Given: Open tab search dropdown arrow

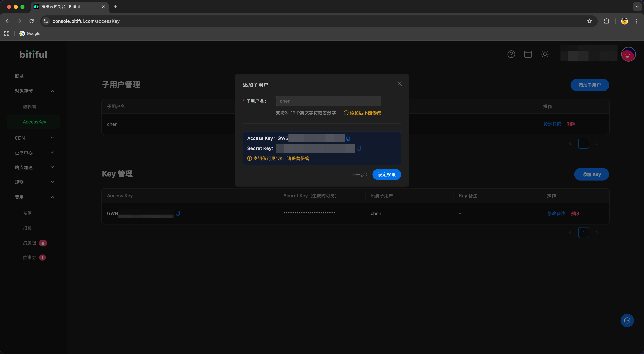Looking at the screenshot, I should [x=637, y=7].
